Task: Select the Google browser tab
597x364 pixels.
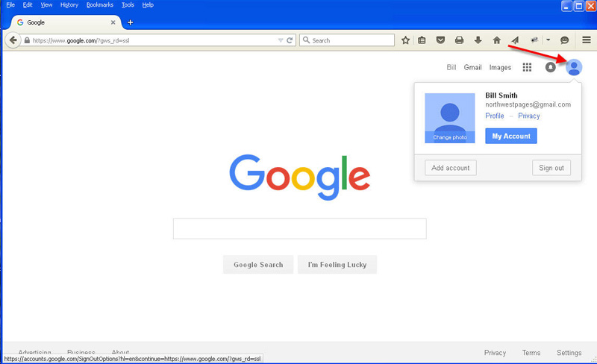Action: tap(66, 22)
